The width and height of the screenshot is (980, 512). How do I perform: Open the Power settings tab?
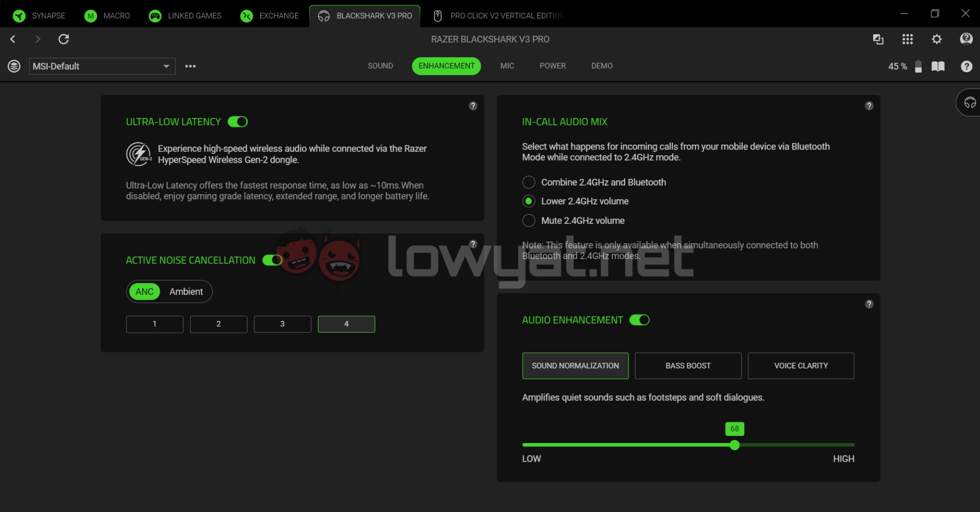pyautogui.click(x=553, y=66)
